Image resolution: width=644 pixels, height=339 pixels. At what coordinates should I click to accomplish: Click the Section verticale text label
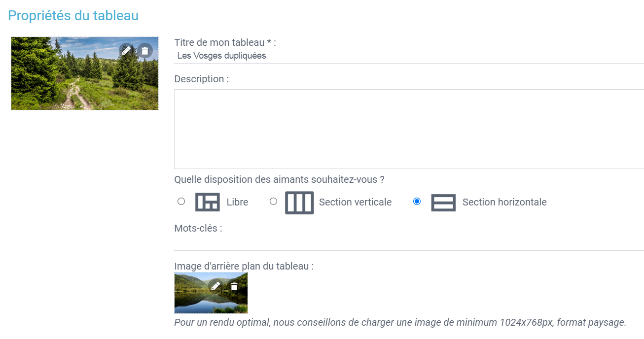[355, 202]
